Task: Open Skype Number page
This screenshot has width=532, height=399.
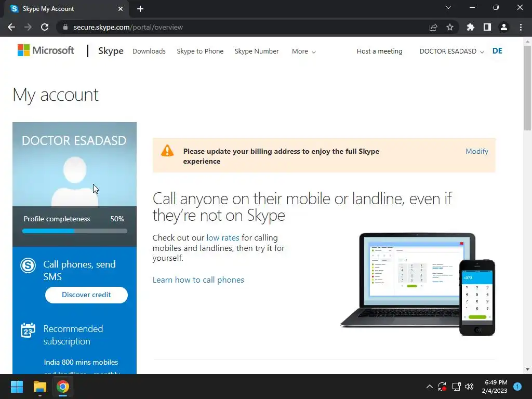Action: coord(257,51)
